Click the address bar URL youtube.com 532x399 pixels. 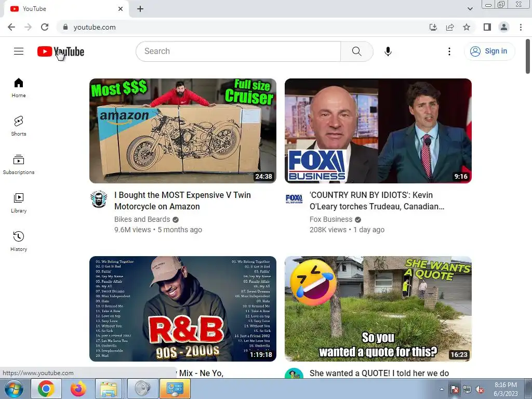(95, 27)
